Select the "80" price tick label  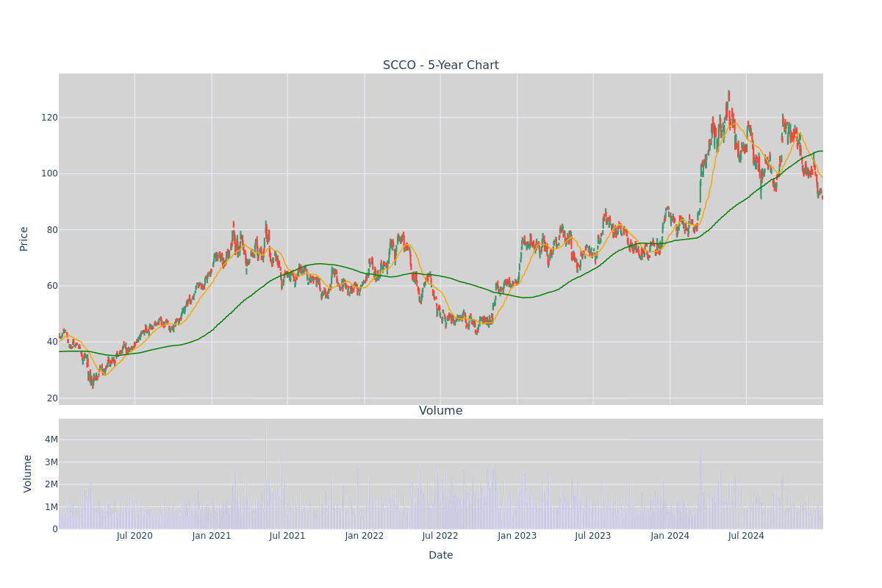click(x=52, y=230)
